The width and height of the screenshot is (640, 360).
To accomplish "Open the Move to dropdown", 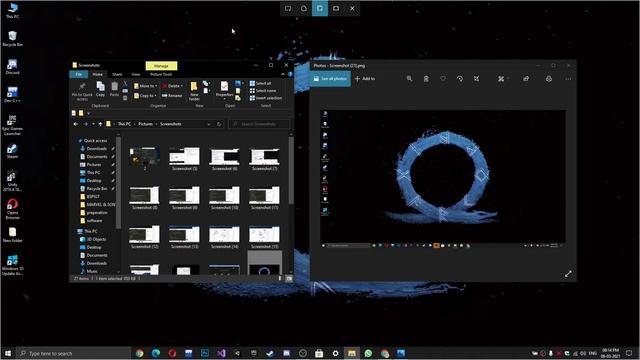I will [x=145, y=86].
